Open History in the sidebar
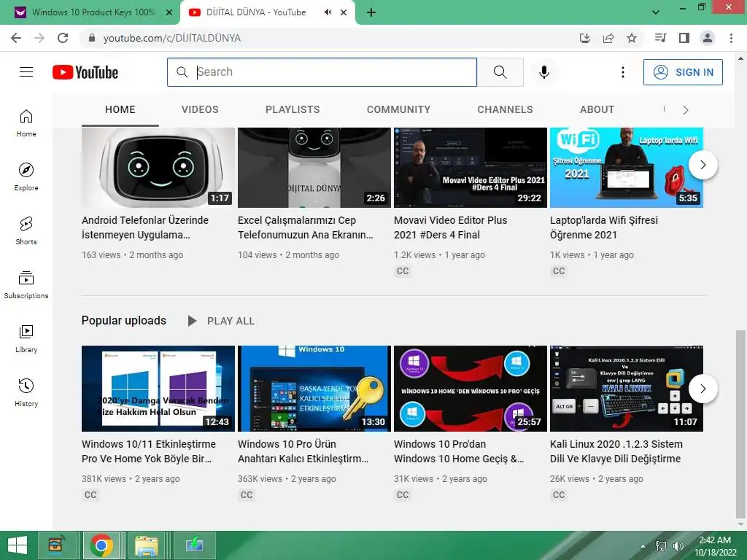Viewport: 747px width, 560px height. coord(26,393)
